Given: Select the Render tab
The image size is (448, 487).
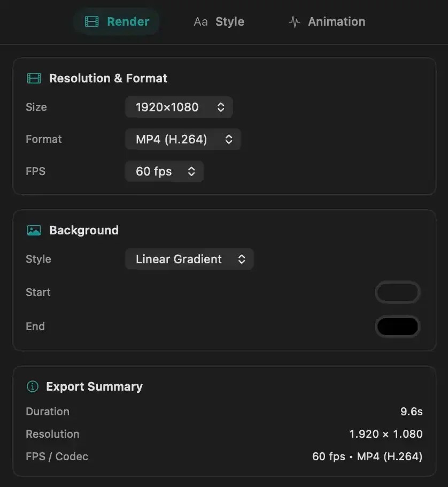Looking at the screenshot, I should pos(117,22).
